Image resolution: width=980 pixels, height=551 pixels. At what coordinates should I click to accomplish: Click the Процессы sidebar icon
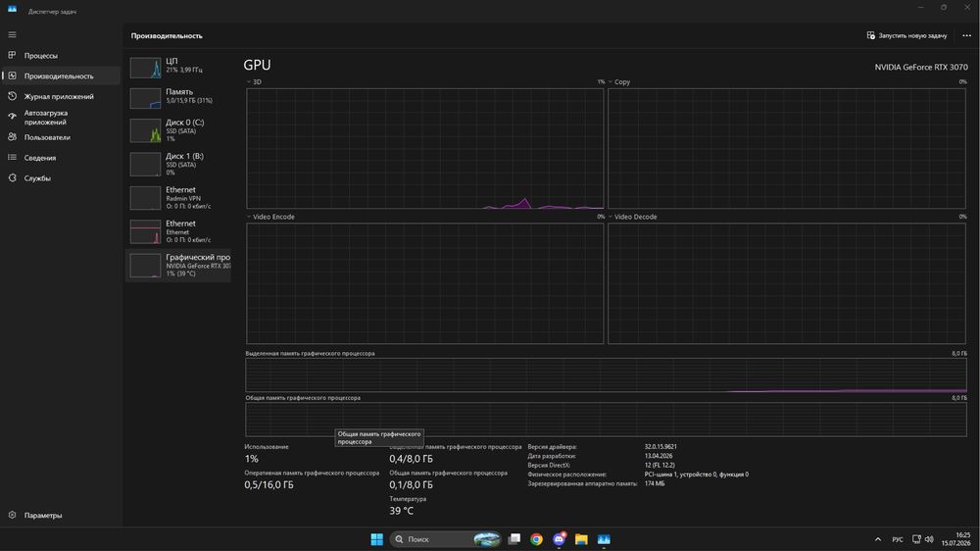12,55
